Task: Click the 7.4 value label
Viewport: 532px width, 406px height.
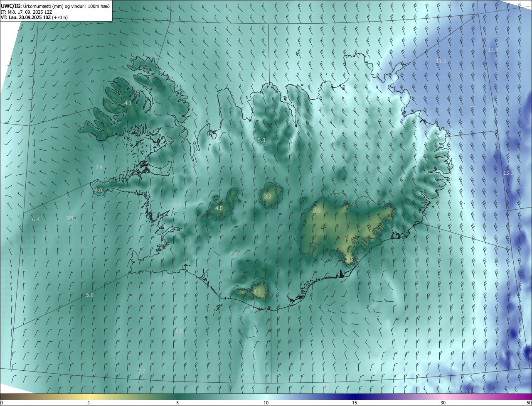Action: click(99, 167)
